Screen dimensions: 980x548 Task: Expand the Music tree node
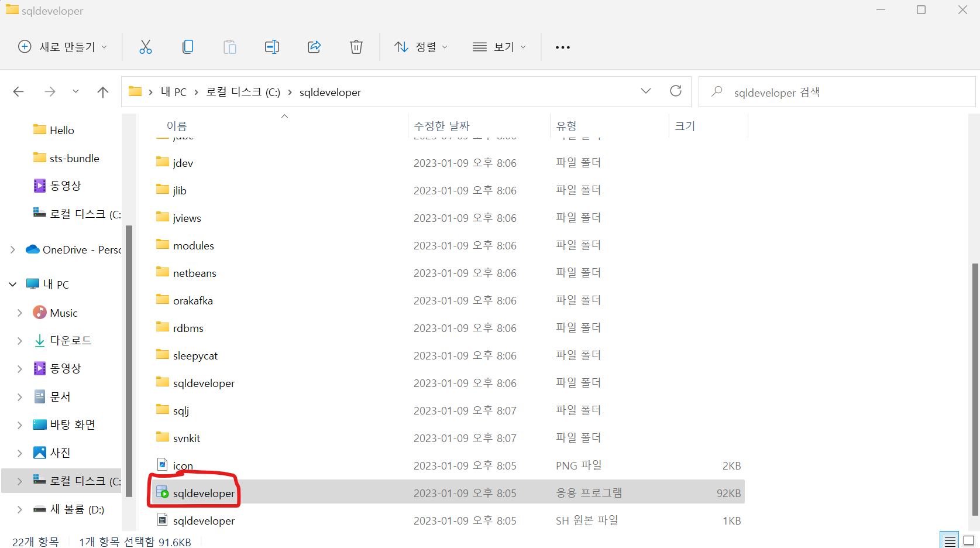click(20, 313)
